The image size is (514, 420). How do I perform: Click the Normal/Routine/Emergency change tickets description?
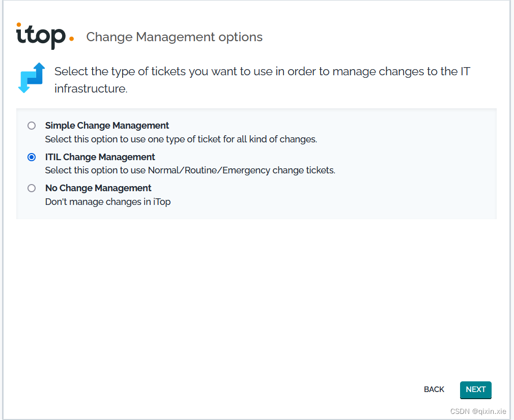pos(190,170)
